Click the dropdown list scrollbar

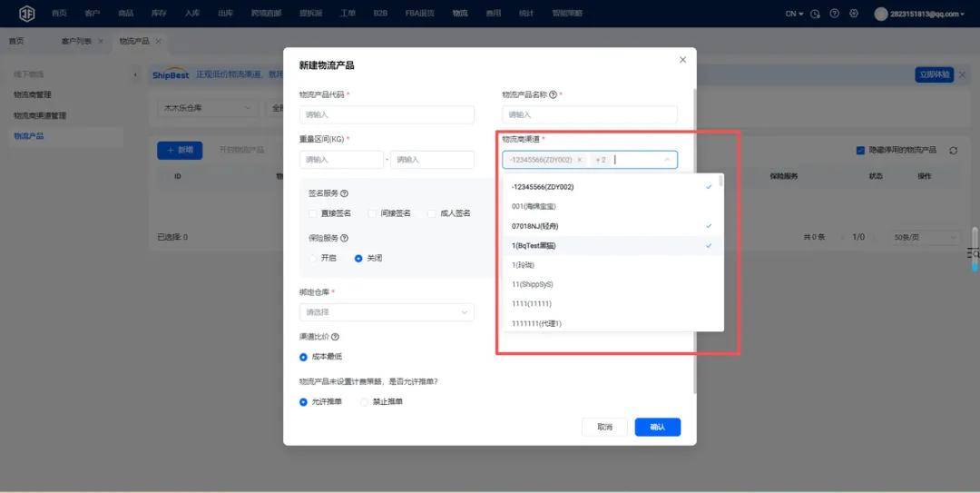click(x=721, y=182)
